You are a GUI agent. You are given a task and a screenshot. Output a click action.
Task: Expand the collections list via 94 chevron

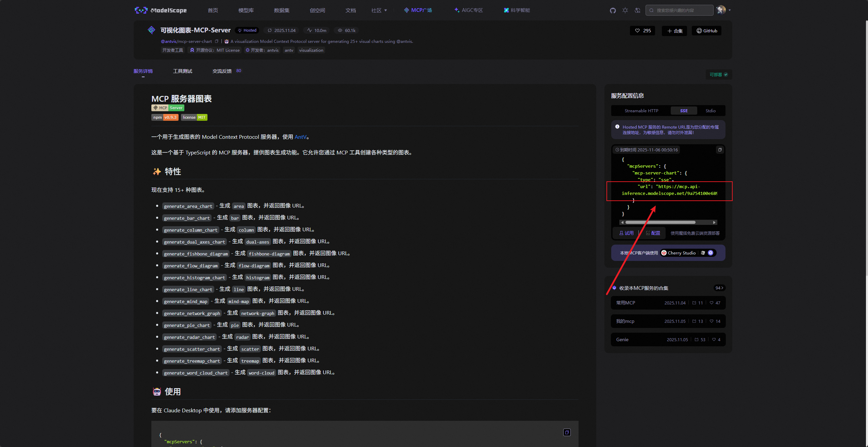pyautogui.click(x=719, y=288)
